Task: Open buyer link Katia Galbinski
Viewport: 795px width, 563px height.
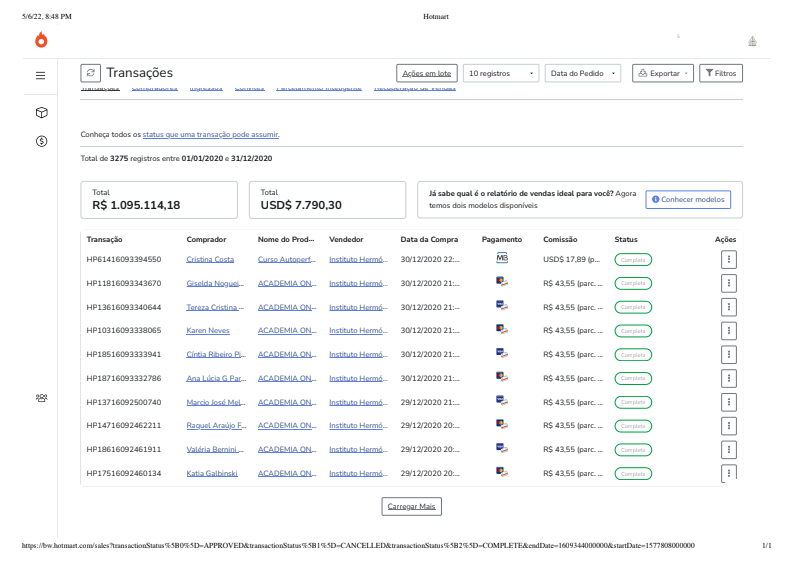Action: pos(212,473)
